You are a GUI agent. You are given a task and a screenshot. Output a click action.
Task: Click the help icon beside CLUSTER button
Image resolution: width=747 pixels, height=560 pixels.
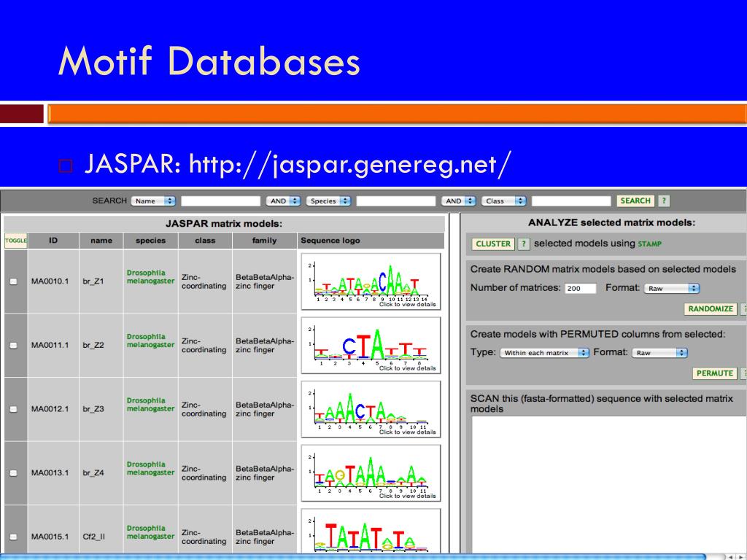pos(524,244)
